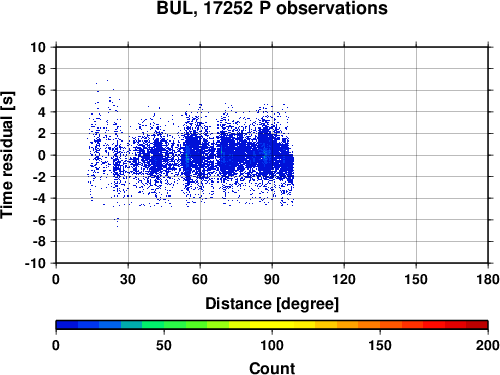Viewport: 500px width, 375px height.
Task: Click the y-axis tick label "-2"
Action: (x=39, y=177)
